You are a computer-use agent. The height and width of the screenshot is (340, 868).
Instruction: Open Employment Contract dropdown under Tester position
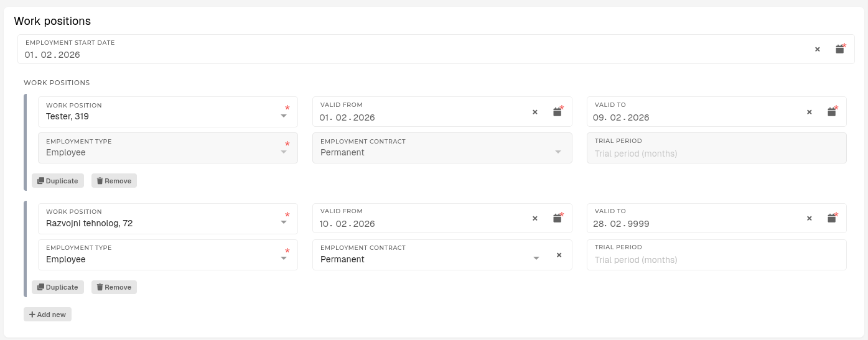click(558, 152)
